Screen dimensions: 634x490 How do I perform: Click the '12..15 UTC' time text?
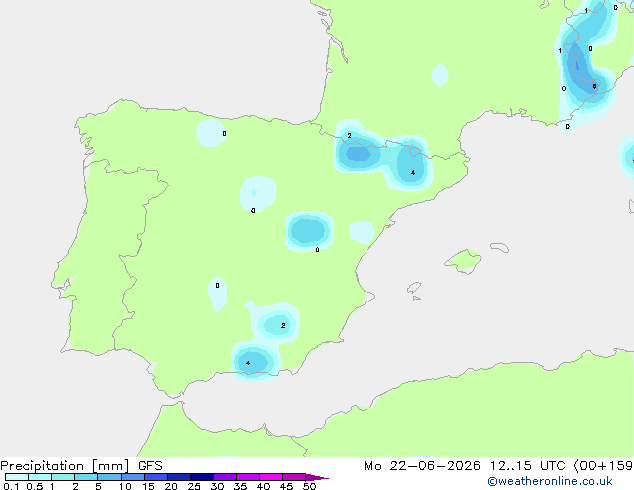coord(527,466)
